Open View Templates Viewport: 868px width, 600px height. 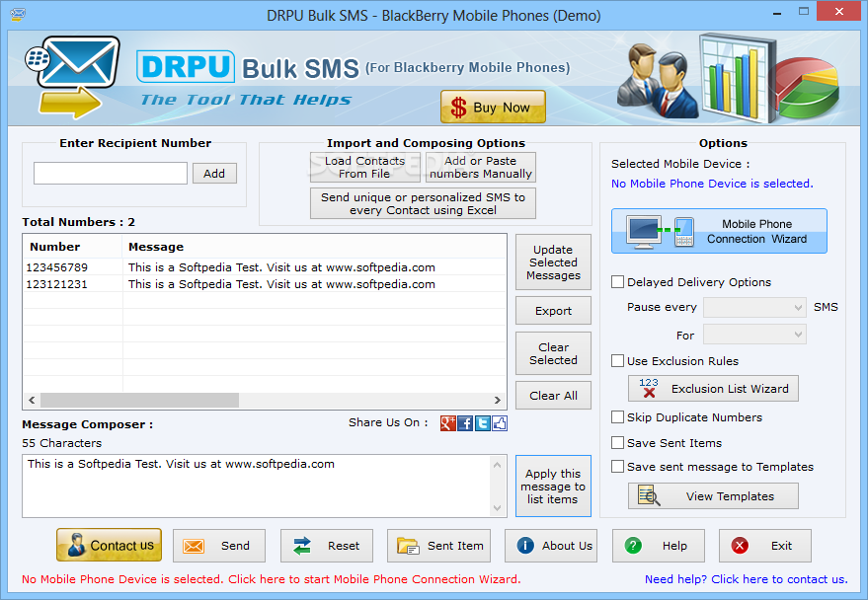pos(713,496)
